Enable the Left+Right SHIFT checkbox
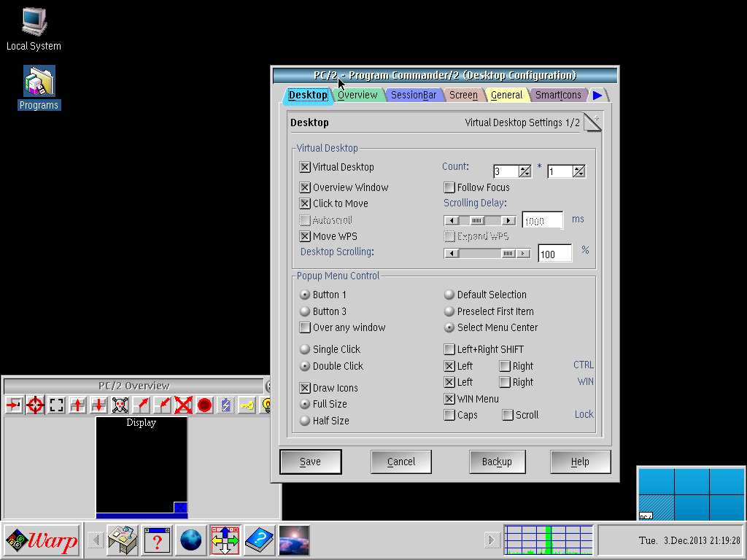747x560 pixels. click(x=449, y=349)
